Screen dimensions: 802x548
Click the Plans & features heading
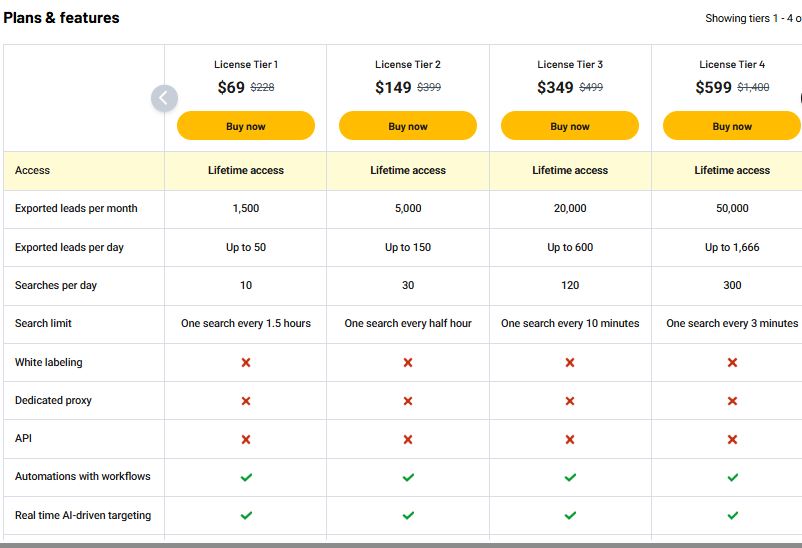coord(61,18)
